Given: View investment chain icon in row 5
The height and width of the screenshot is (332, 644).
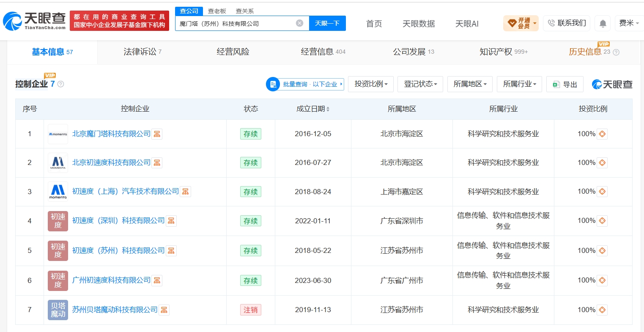Looking at the screenshot, I should 602,251.
